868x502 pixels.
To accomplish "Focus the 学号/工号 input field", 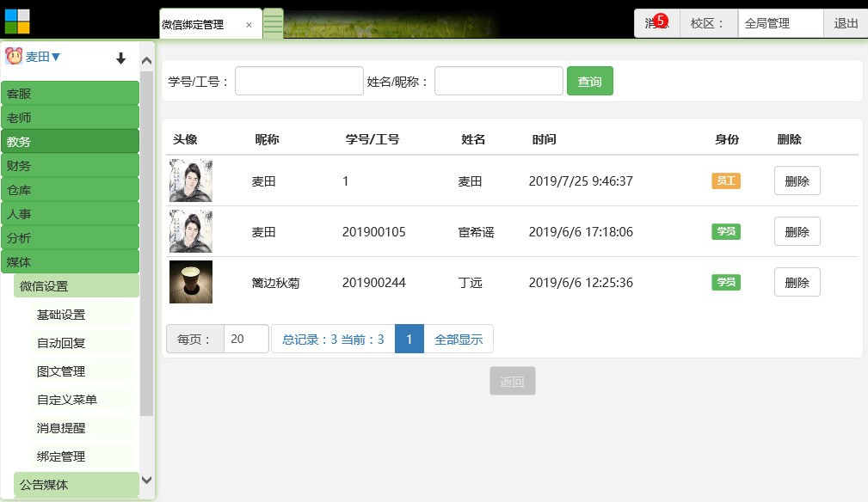I will tap(299, 82).
